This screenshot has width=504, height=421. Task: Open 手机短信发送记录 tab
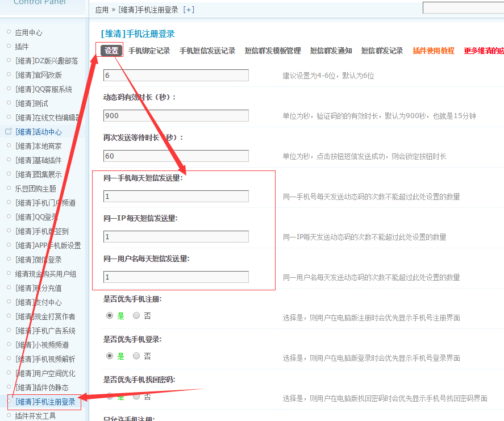207,51
